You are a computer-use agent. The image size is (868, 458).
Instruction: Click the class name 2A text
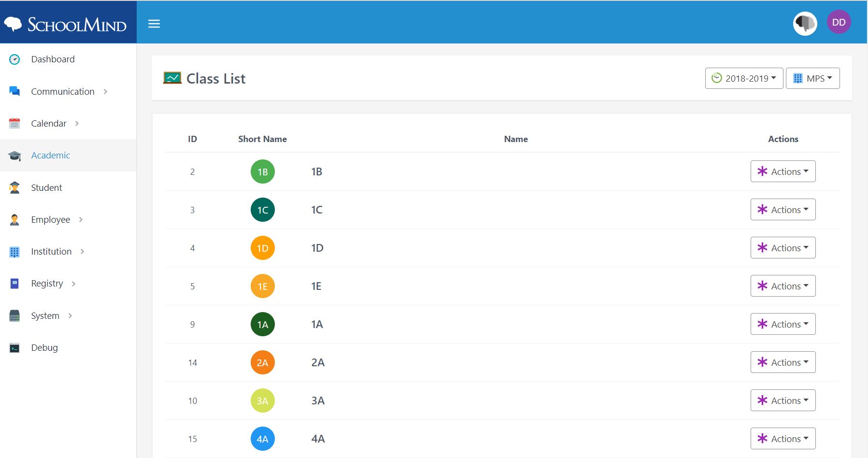point(318,362)
